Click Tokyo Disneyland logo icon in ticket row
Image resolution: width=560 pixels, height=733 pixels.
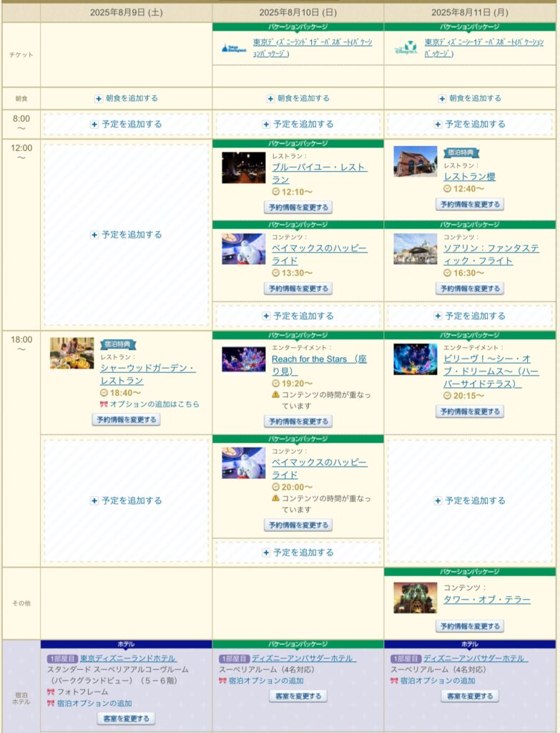(234, 48)
